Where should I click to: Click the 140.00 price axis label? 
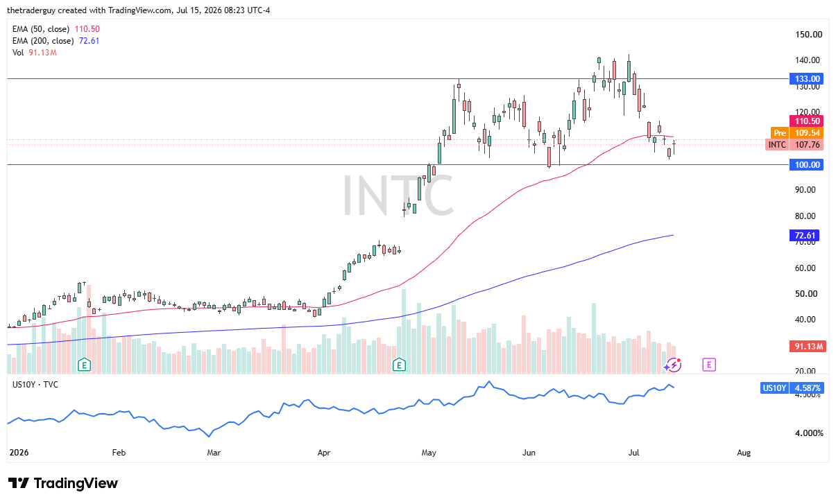(x=808, y=60)
